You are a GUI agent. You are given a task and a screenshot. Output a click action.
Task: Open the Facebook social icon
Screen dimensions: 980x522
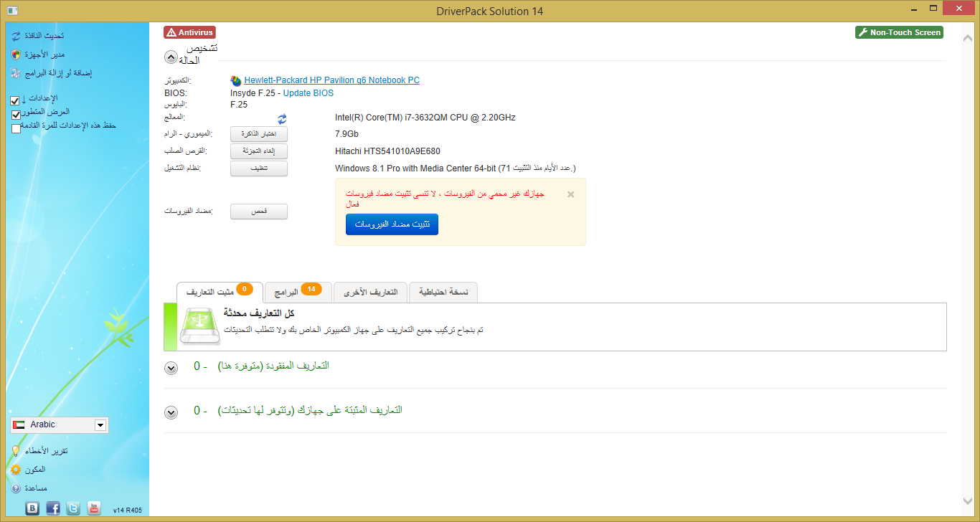pyautogui.click(x=53, y=508)
